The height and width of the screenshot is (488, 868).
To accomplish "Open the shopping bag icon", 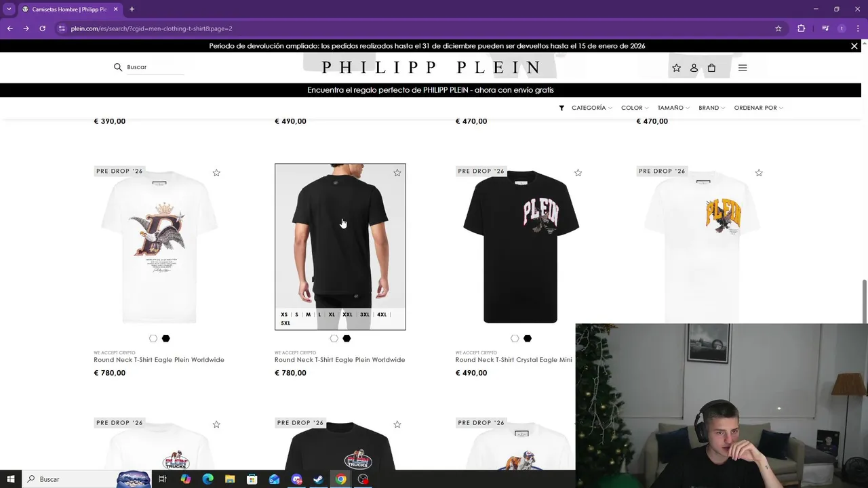I will point(711,68).
